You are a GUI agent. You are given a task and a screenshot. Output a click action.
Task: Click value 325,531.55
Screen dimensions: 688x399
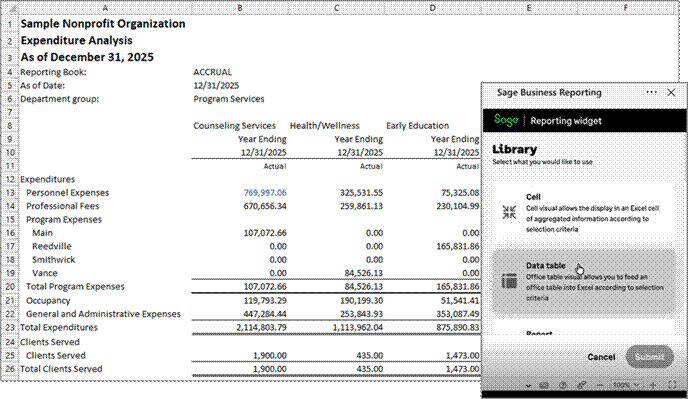pos(361,193)
